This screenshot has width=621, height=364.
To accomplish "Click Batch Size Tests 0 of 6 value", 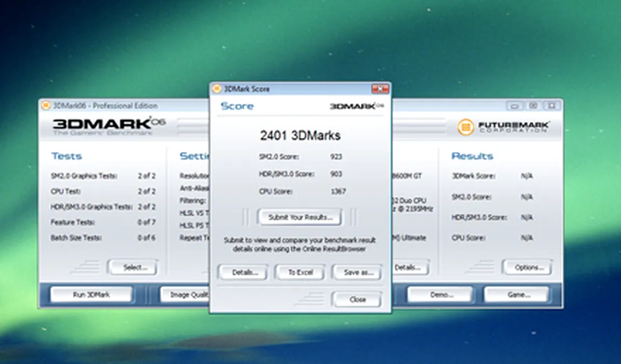I will click(147, 238).
